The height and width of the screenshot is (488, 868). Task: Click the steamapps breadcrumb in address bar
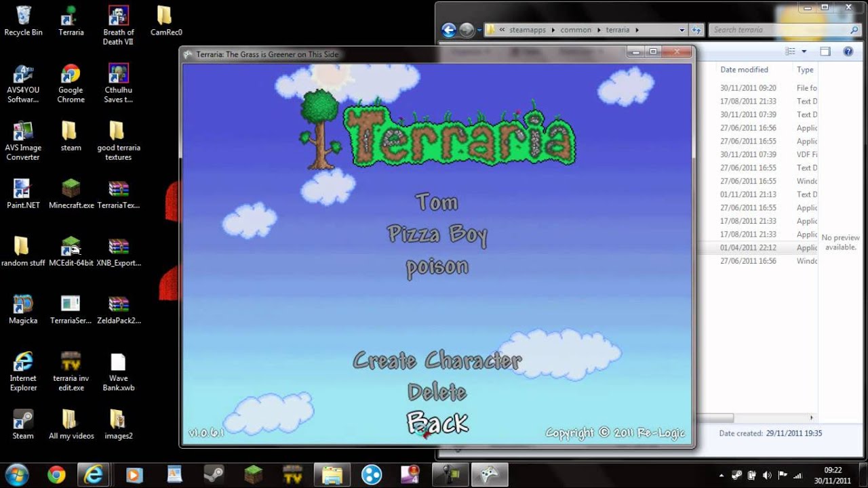click(528, 30)
